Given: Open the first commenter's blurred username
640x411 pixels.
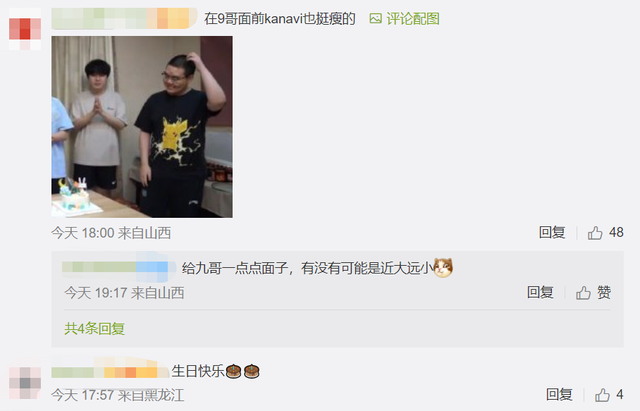Looking at the screenshot, I should click(x=124, y=18).
